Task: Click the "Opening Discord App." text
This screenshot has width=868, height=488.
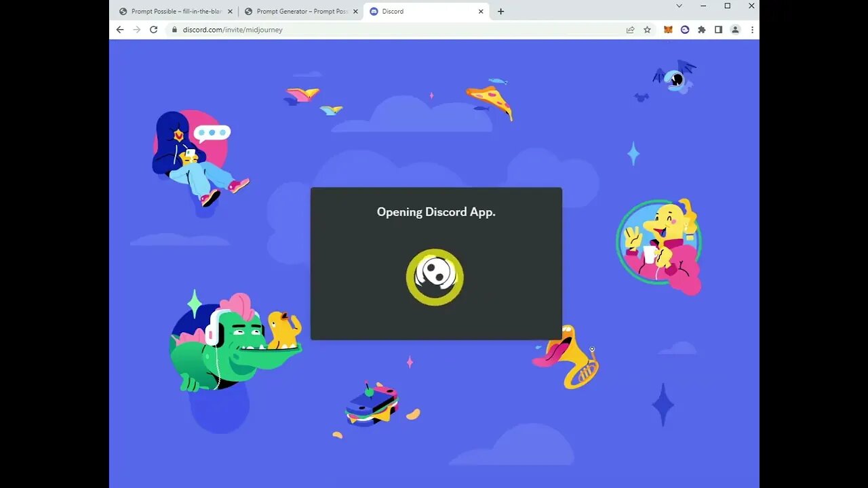Action: click(436, 211)
